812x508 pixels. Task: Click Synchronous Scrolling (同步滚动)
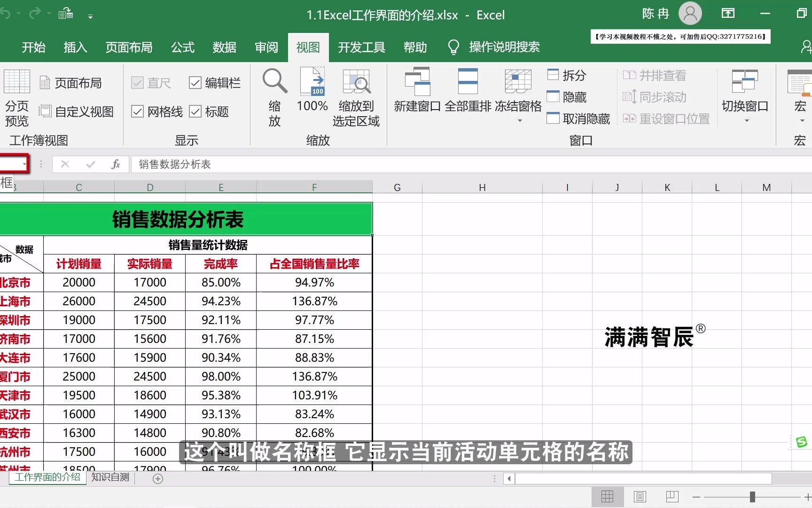click(x=654, y=97)
